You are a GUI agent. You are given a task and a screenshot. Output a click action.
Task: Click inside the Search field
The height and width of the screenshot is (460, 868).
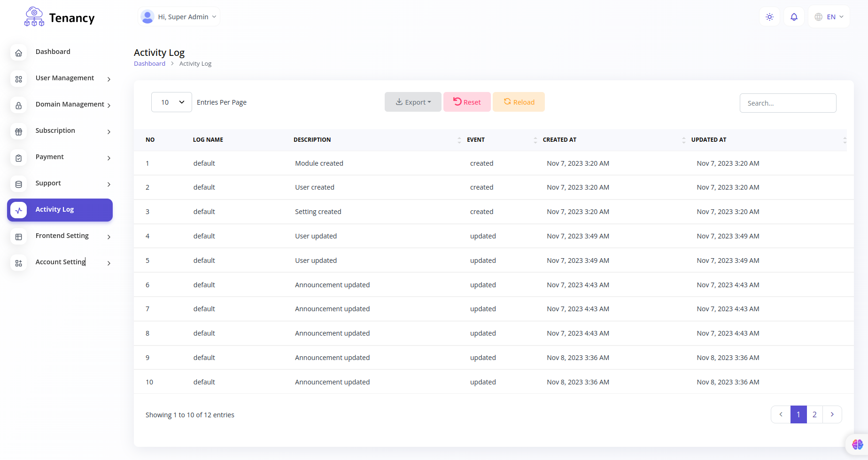788,103
